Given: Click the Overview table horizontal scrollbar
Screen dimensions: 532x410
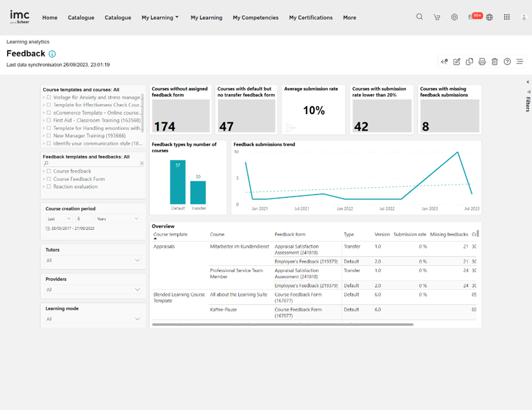Looking at the screenshot, I should 282,324.
